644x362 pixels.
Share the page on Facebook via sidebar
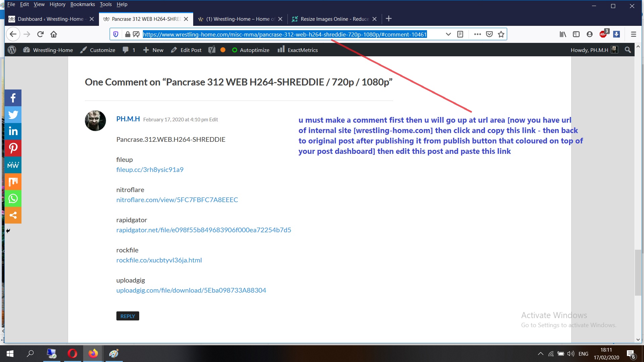[x=13, y=98]
